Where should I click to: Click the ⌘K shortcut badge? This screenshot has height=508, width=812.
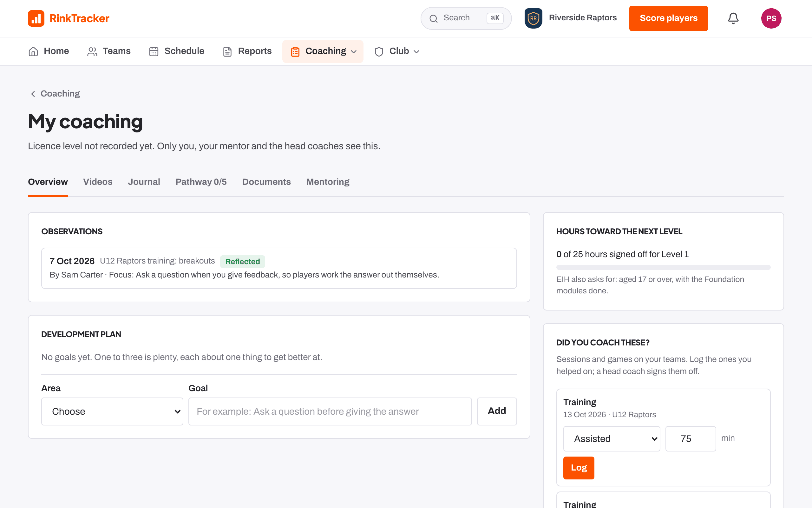pos(495,18)
